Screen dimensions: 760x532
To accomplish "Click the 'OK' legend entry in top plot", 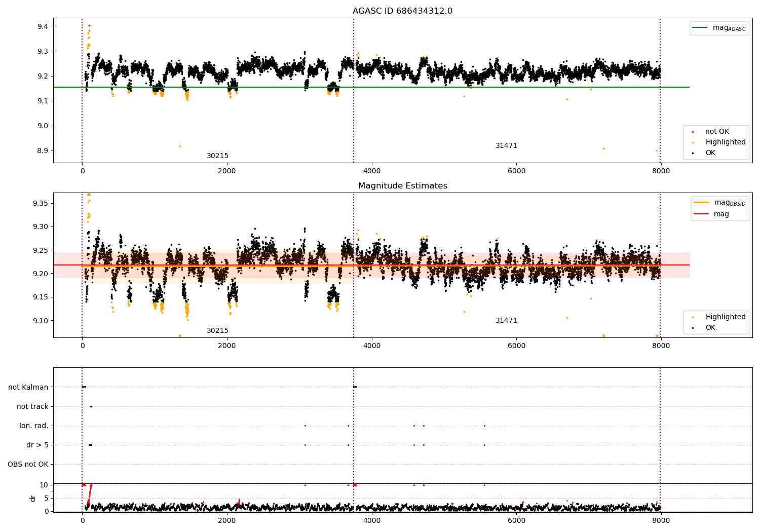I will [710, 153].
